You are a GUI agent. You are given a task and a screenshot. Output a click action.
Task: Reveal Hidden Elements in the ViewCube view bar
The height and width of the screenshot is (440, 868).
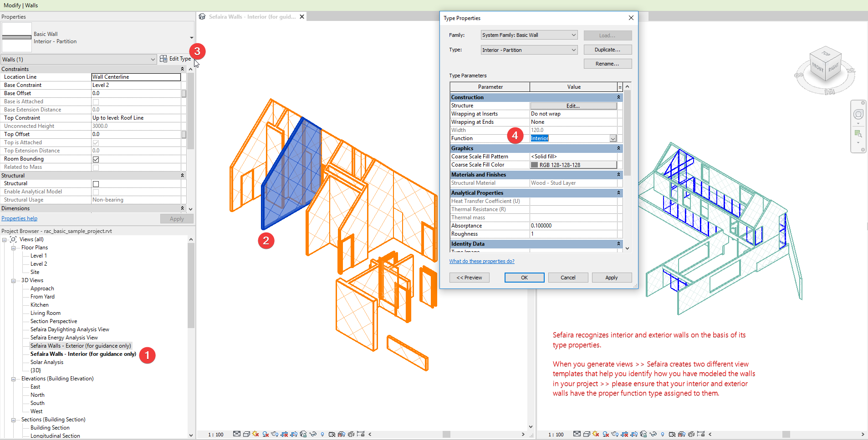pyautogui.click(x=663, y=434)
